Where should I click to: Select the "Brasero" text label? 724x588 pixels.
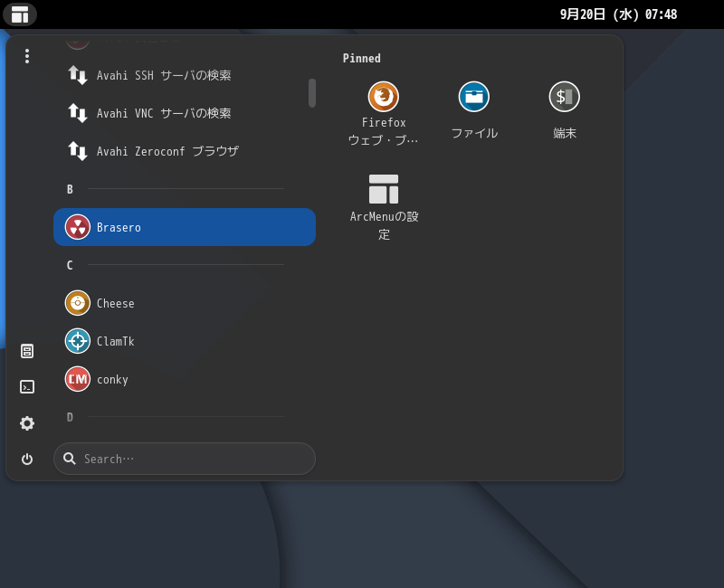[119, 228]
